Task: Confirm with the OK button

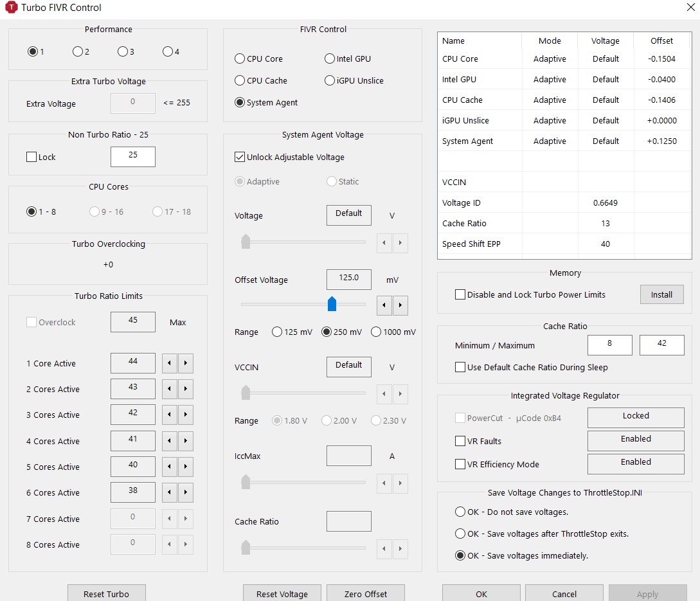Action: pos(481,594)
